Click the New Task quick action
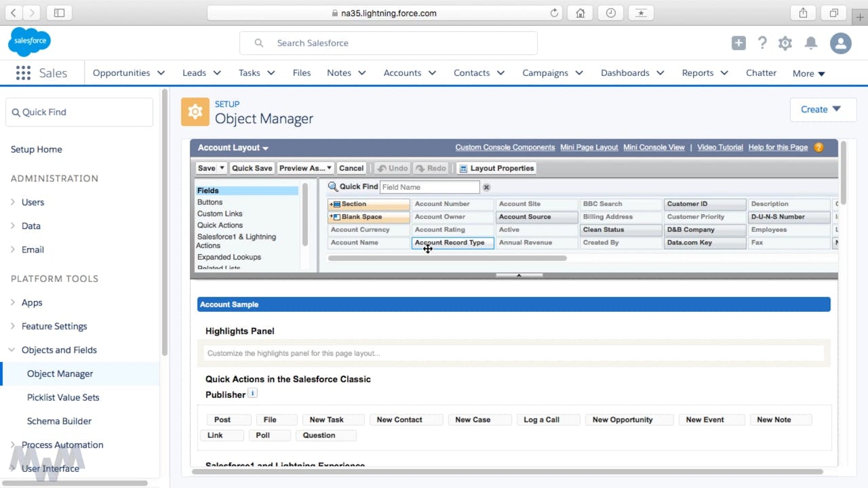 (x=332, y=420)
